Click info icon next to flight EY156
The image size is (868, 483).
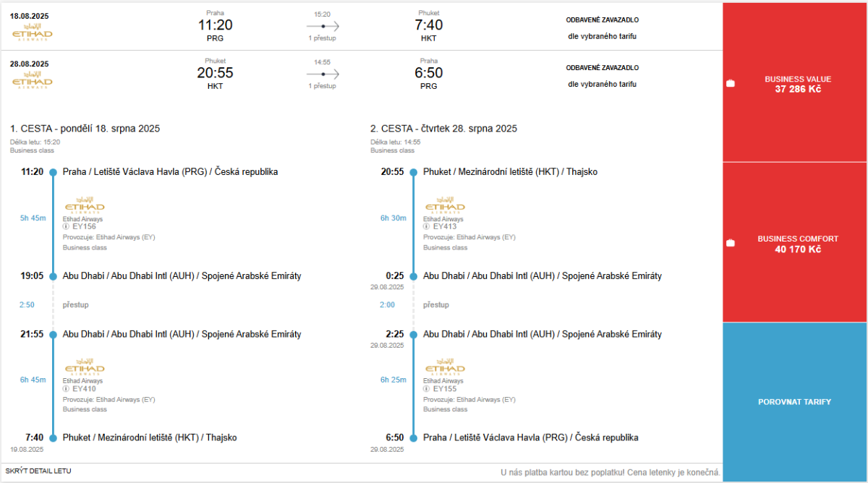coord(66,226)
